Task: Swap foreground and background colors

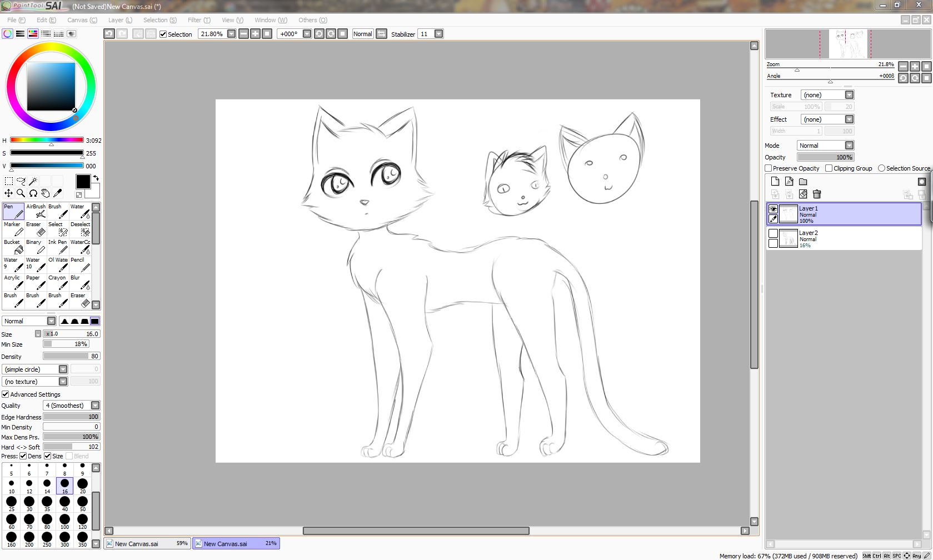Action: [96, 178]
